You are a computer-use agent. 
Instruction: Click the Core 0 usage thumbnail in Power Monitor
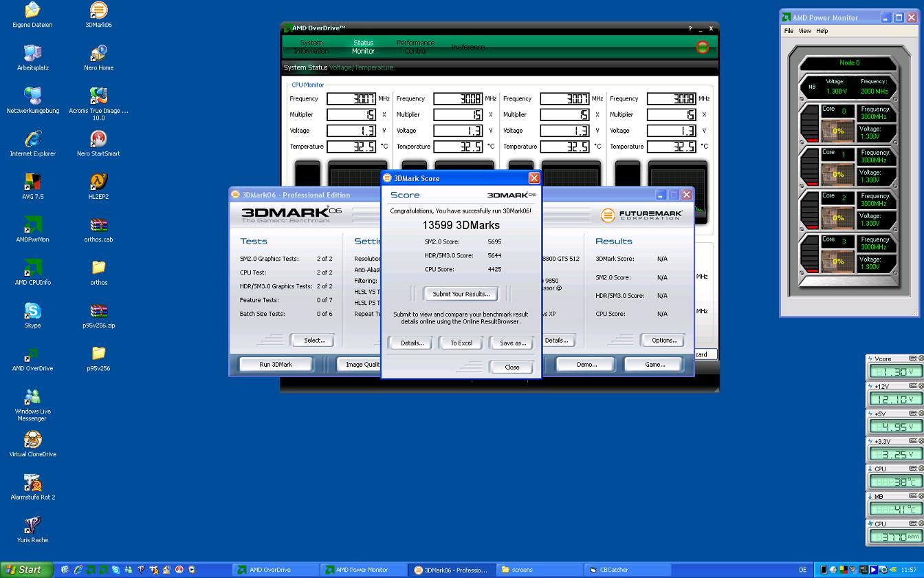838,131
